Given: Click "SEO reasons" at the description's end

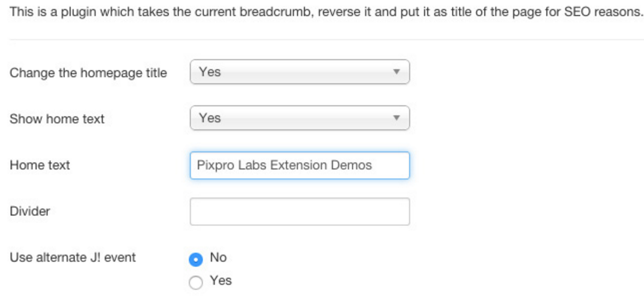Looking at the screenshot, I should coord(603,12).
